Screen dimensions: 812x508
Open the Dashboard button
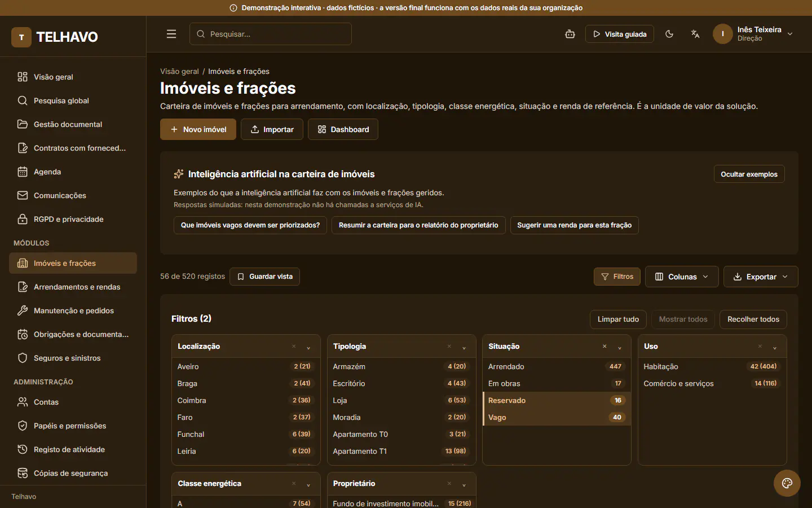tap(343, 129)
